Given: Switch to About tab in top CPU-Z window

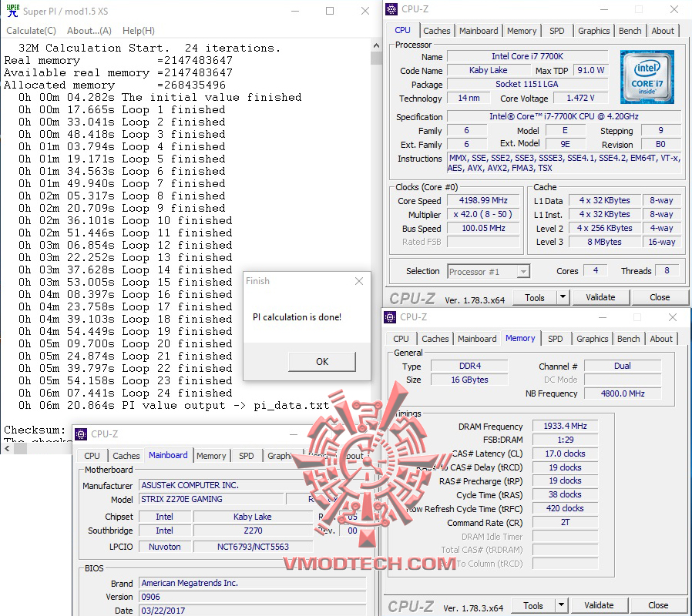Looking at the screenshot, I should click(663, 31).
